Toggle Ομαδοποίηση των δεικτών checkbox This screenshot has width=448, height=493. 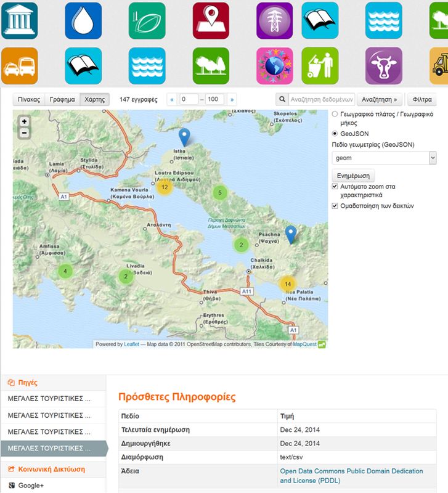[335, 206]
